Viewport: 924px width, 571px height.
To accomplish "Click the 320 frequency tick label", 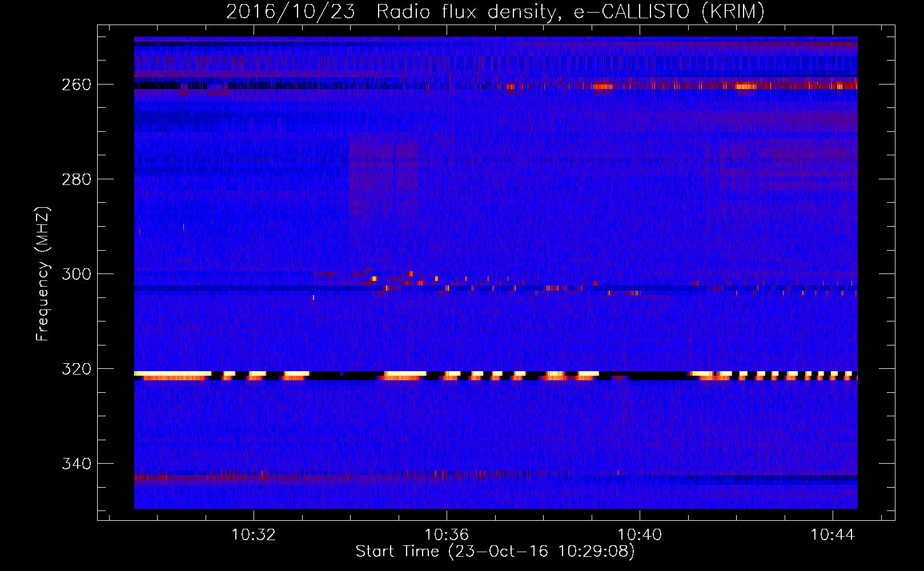I will pos(76,369).
